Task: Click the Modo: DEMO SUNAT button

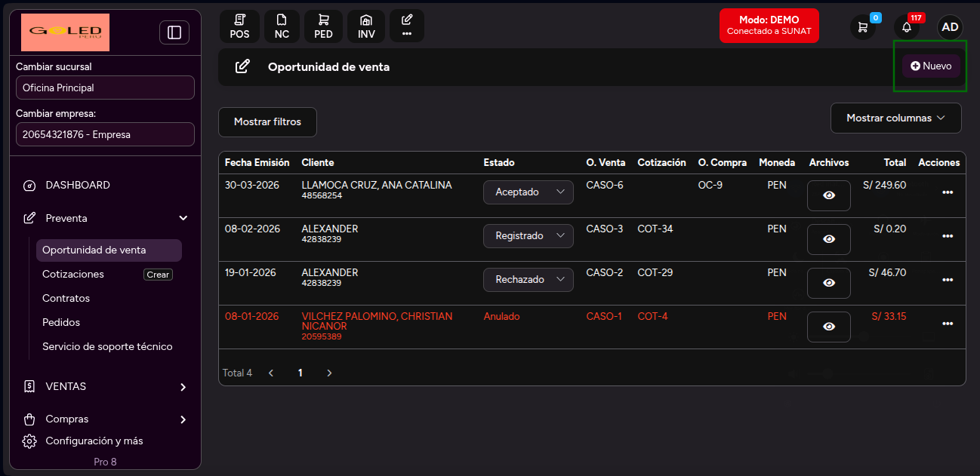Action: point(769,26)
